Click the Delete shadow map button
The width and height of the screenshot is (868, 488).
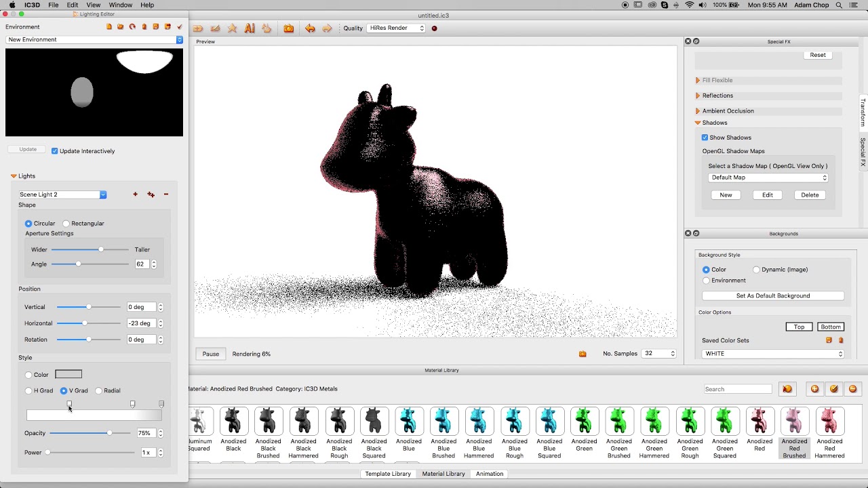pyautogui.click(x=810, y=195)
